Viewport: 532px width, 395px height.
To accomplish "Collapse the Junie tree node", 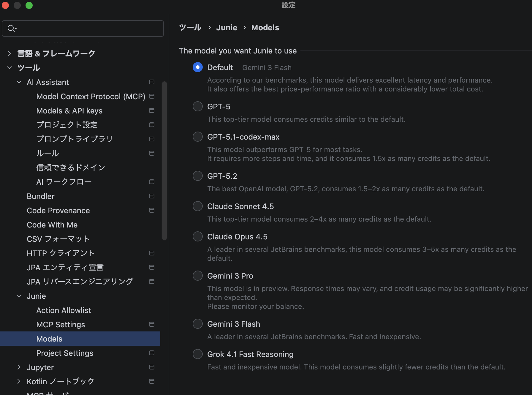I will tap(19, 296).
